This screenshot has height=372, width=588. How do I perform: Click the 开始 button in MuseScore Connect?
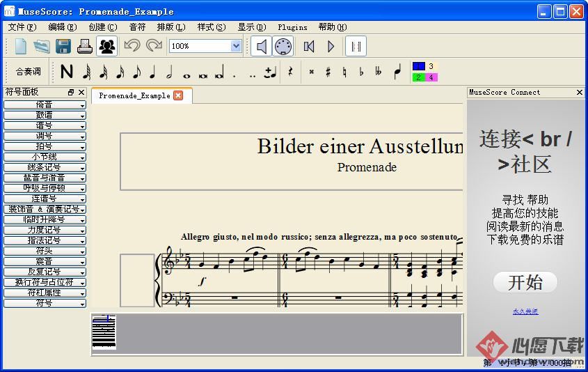525,282
